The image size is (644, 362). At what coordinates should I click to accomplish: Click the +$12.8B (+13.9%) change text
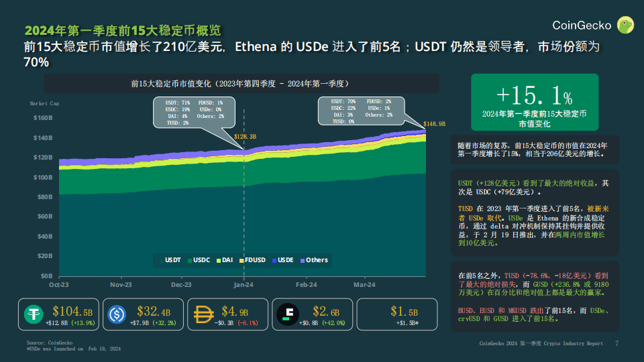click(x=70, y=323)
